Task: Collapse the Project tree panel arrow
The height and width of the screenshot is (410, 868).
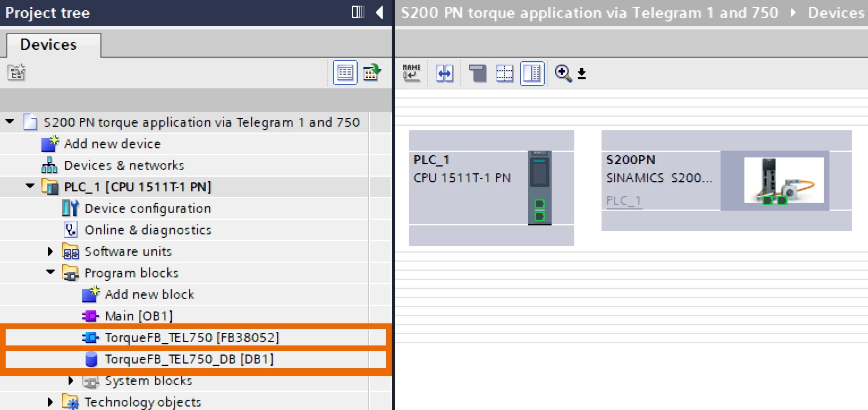Action: click(379, 12)
